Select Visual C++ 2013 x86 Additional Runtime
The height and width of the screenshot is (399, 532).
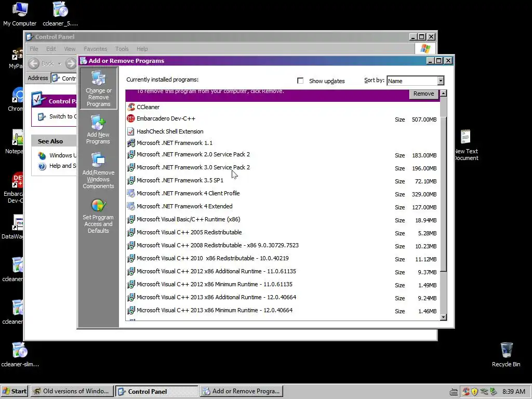(283, 298)
